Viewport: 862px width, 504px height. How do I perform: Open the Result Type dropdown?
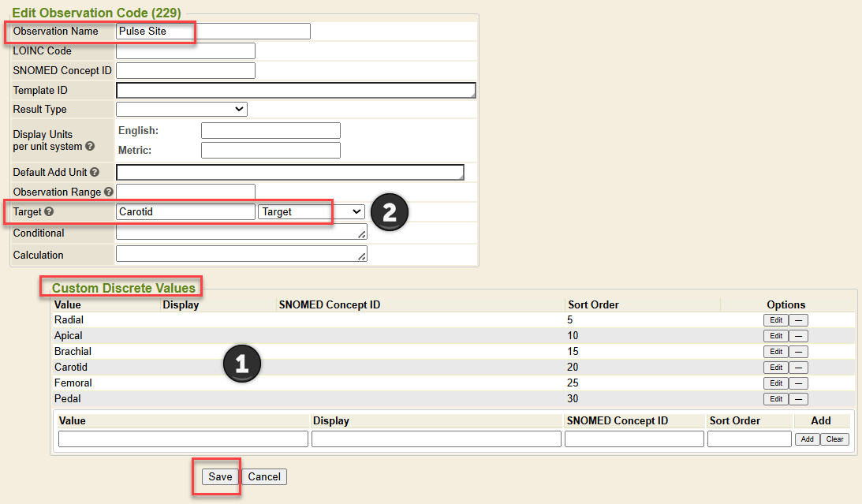click(181, 110)
